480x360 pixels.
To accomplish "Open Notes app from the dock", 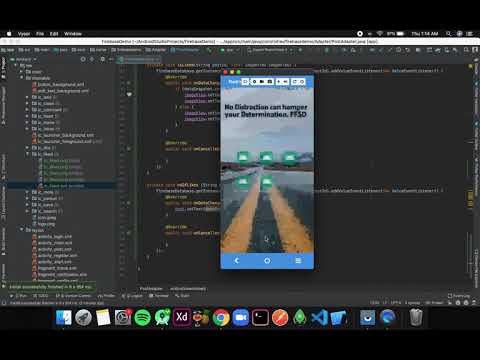I will tap(103, 317).
